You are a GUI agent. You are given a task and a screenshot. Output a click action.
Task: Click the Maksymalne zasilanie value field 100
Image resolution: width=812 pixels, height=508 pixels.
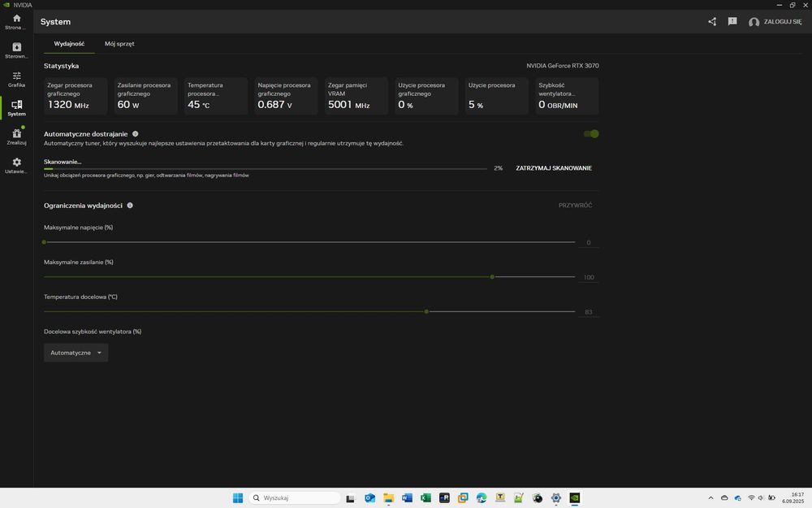588,277
